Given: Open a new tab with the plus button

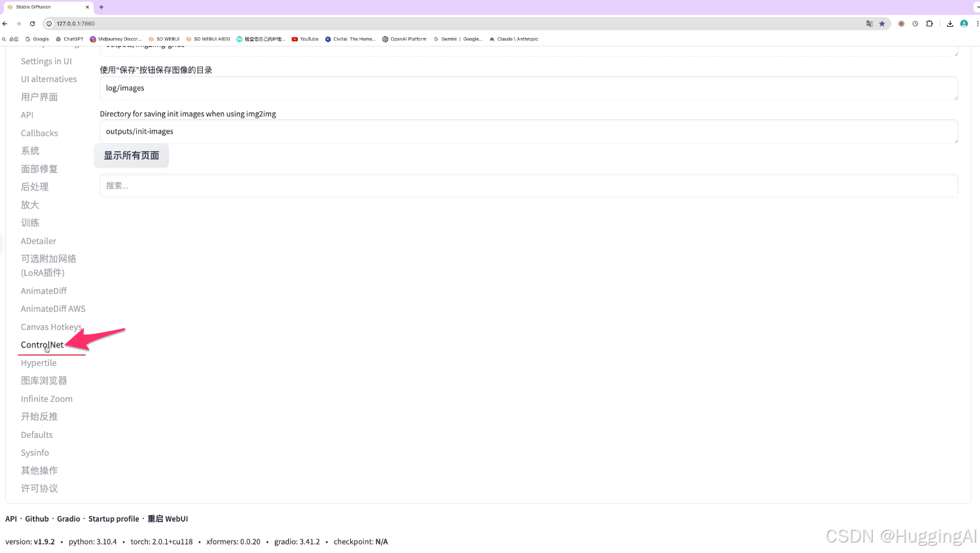Looking at the screenshot, I should (x=101, y=7).
